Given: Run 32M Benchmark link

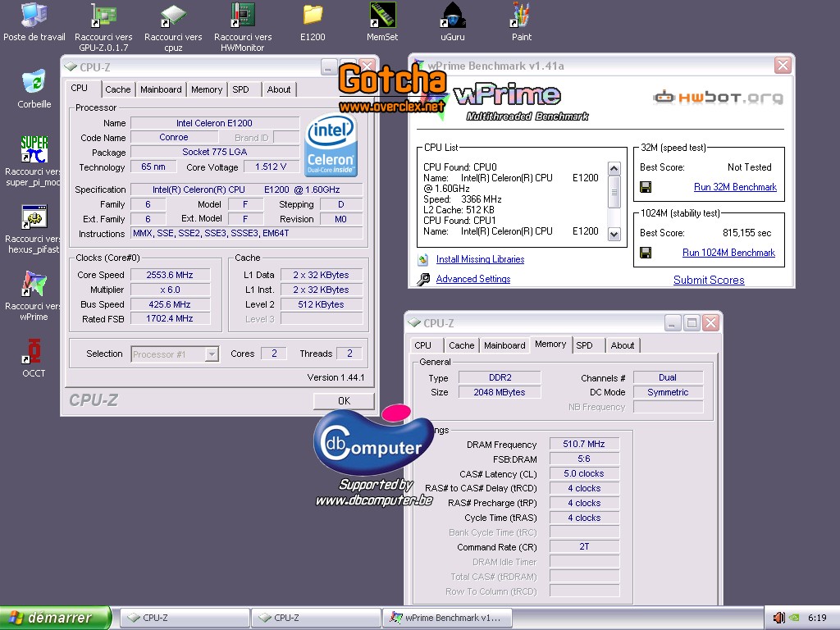Looking at the screenshot, I should click(735, 187).
